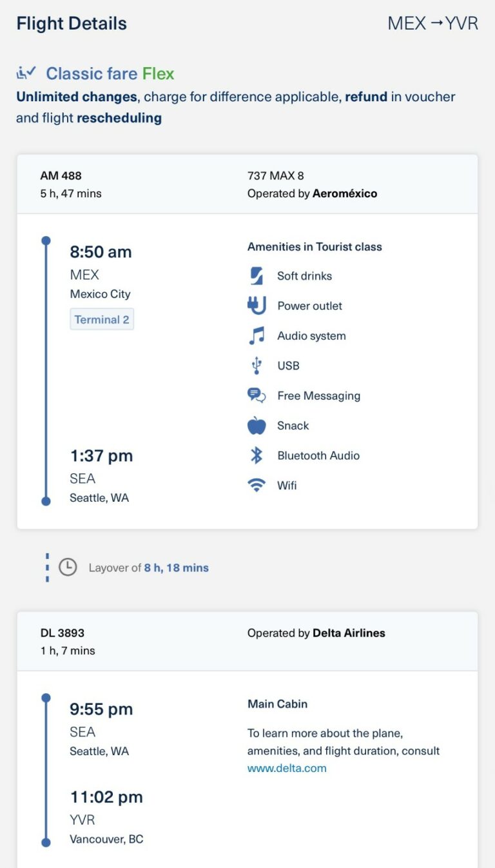Viewport: 495px width, 868px height.
Task: Select the Power outlet amenity icon
Action: pos(255,306)
